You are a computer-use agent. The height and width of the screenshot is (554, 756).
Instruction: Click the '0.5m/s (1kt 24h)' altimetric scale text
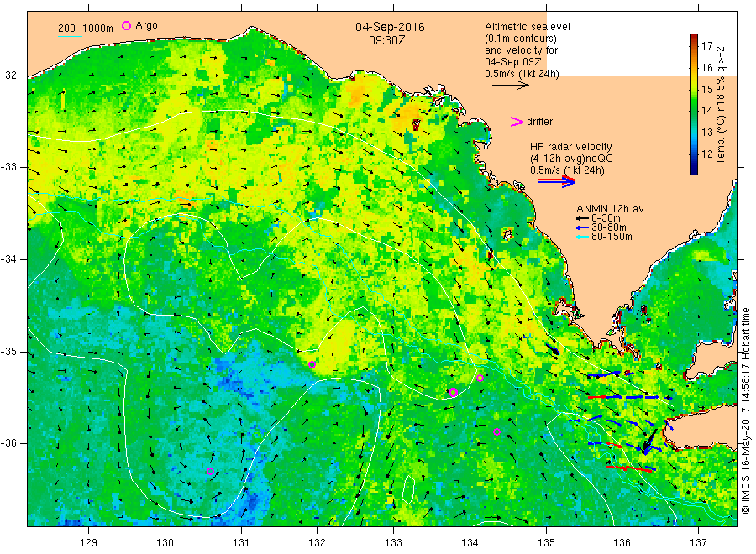click(x=522, y=74)
